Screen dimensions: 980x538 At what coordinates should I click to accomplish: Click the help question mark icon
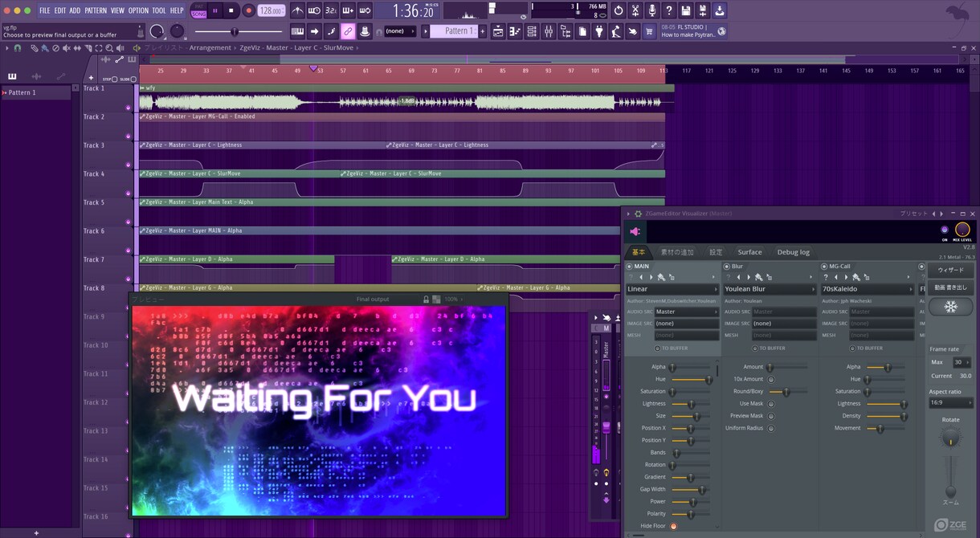click(x=669, y=10)
